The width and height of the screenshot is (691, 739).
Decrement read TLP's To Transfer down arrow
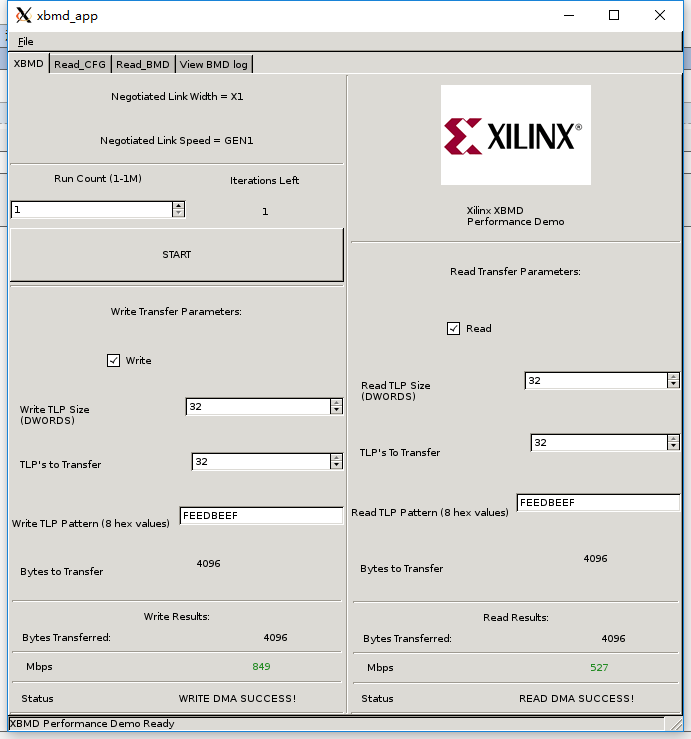(673, 446)
